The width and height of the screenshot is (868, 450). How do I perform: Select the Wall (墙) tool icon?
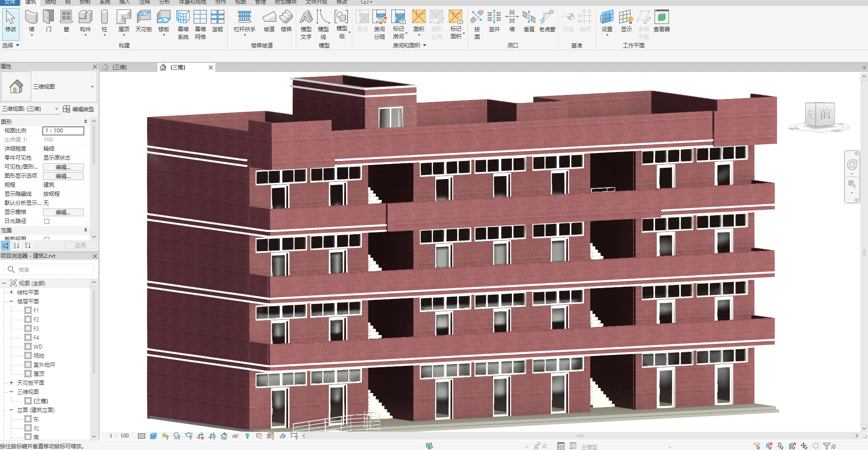point(31,18)
